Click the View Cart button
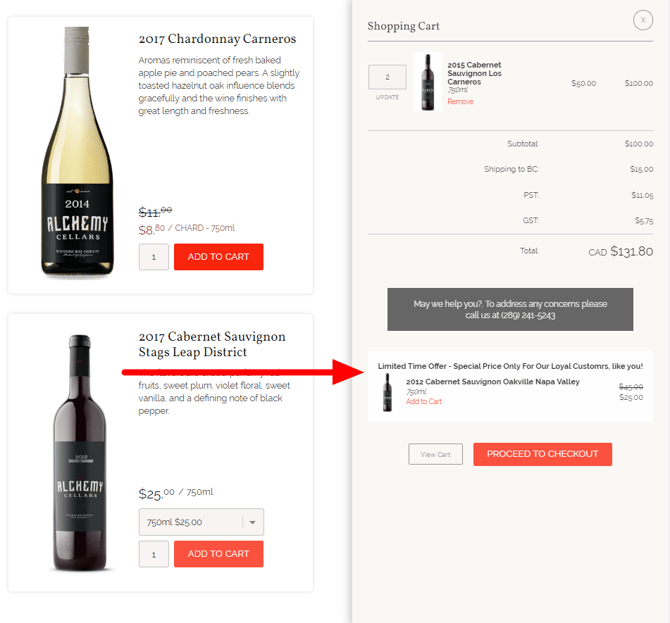670x623 pixels. (435, 454)
